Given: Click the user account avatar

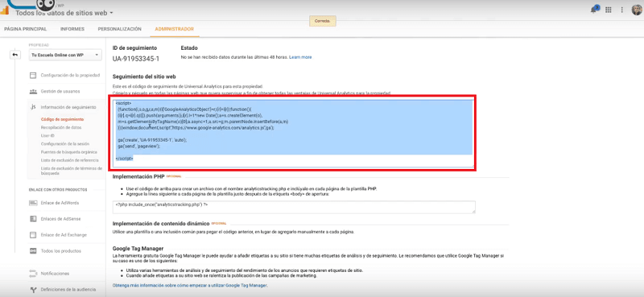Looking at the screenshot, I should pos(637,10).
